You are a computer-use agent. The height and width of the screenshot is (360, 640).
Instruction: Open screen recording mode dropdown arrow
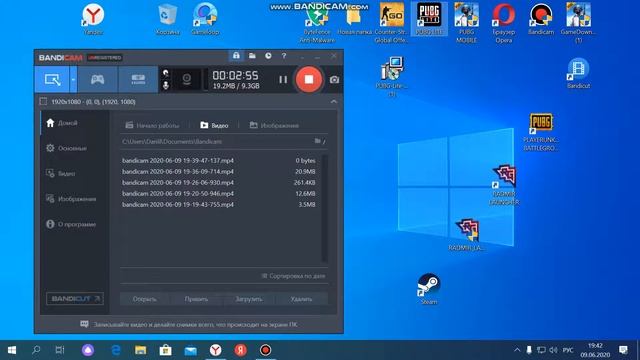pos(73,79)
